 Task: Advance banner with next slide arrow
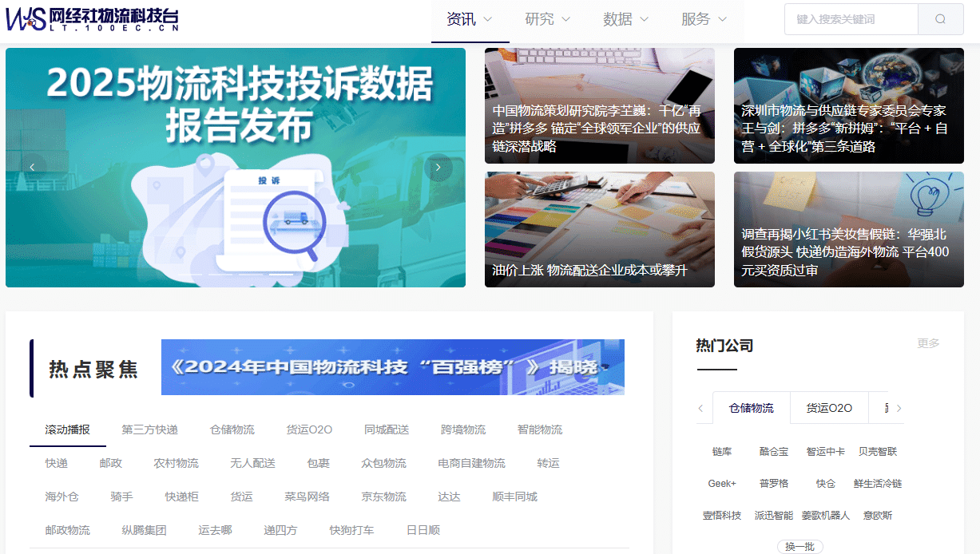click(438, 167)
